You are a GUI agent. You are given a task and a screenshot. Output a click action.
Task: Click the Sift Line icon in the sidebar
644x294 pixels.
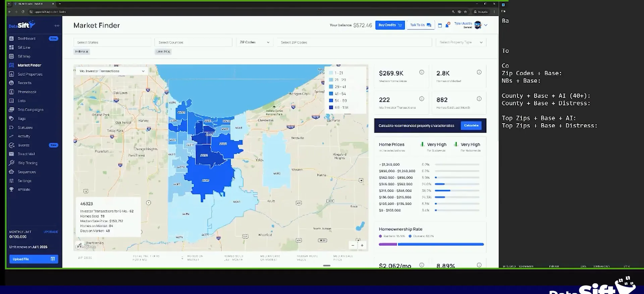11,47
